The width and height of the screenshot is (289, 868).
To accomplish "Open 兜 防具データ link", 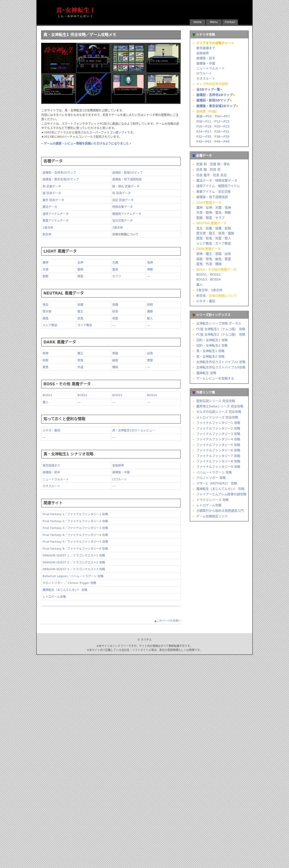I will 122,193.
